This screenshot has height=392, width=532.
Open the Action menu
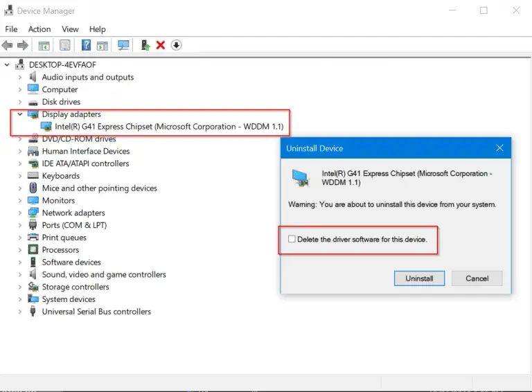tap(39, 29)
